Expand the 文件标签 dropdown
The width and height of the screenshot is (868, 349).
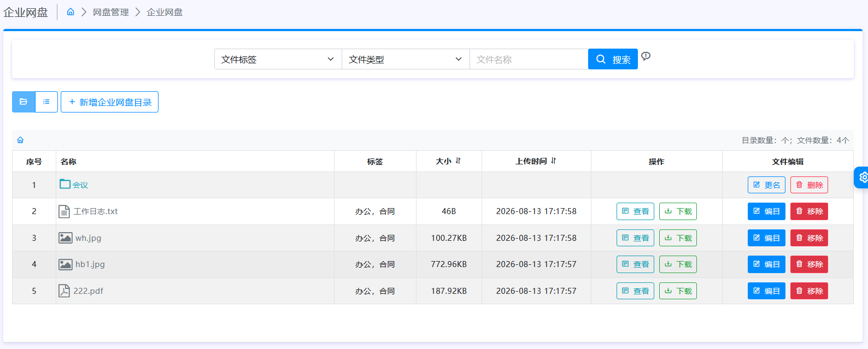(x=278, y=59)
